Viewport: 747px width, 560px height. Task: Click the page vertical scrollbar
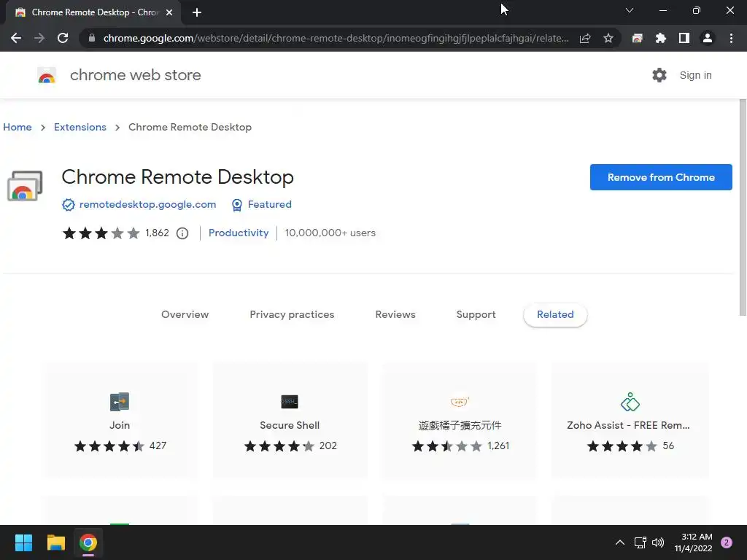(742, 208)
